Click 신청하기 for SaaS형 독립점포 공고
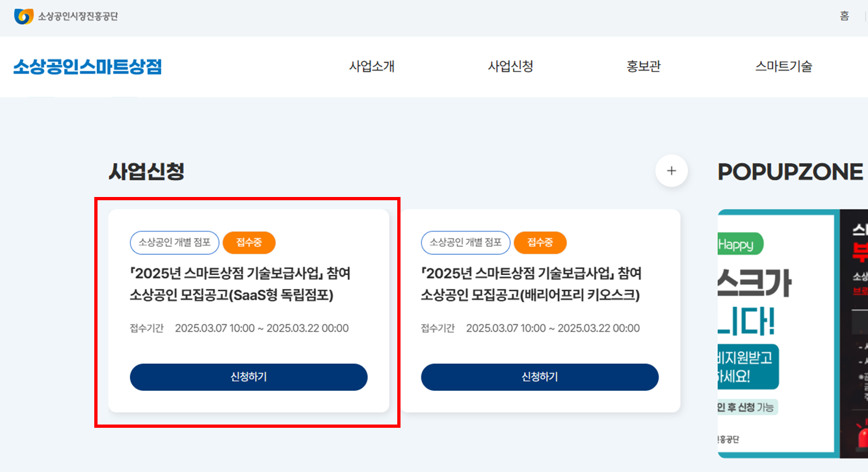The width and height of the screenshot is (868, 472). pyautogui.click(x=249, y=377)
